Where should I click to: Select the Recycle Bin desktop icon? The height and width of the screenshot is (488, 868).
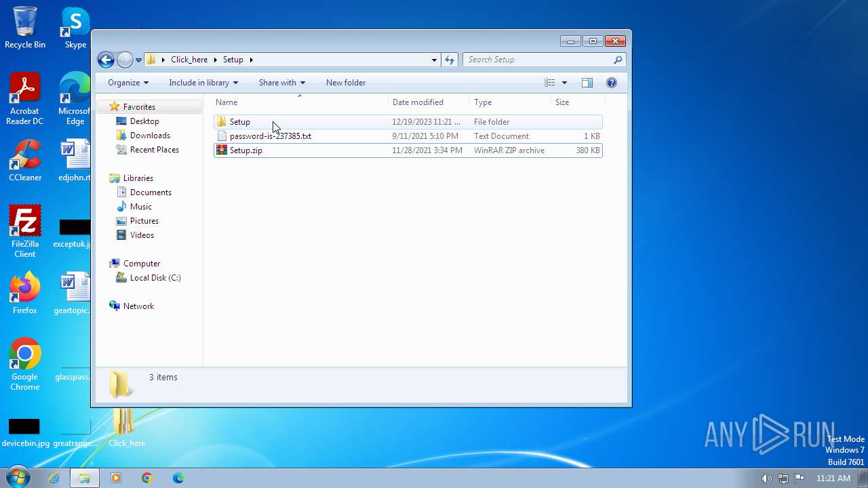pyautogui.click(x=25, y=28)
